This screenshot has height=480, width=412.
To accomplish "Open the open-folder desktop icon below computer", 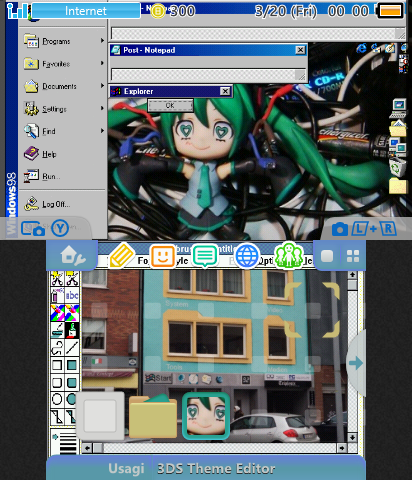I will 398,128.
